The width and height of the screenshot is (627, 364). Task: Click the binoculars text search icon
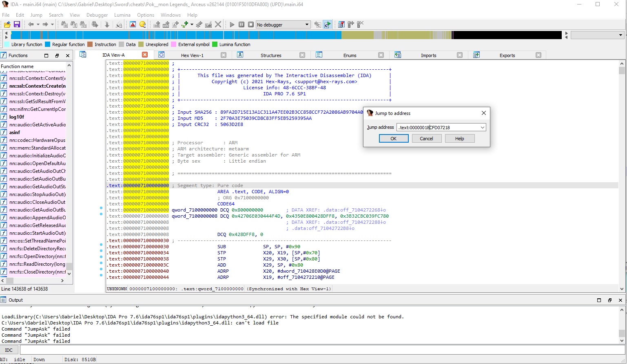74,24
